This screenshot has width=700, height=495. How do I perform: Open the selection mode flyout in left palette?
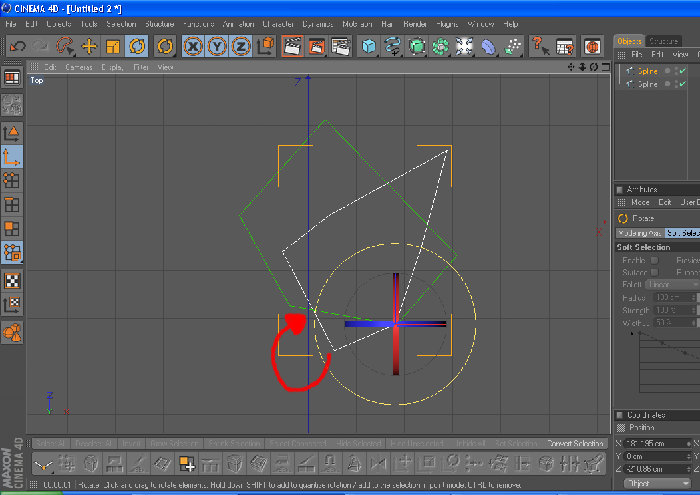pyautogui.click(x=12, y=253)
